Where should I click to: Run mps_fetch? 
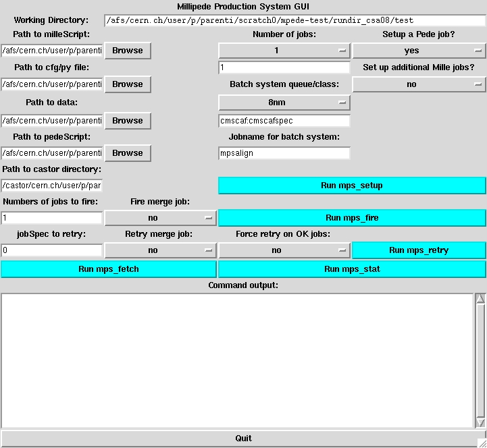pyautogui.click(x=108, y=269)
